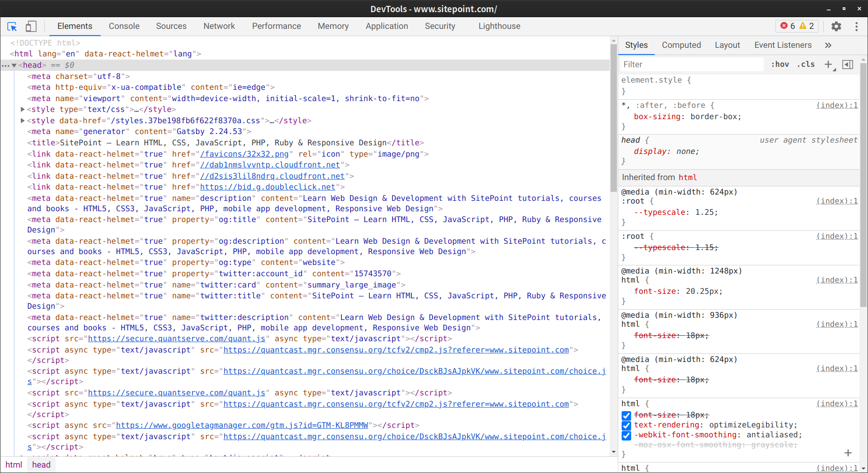Screen dimensions: 868x473
Task: Add a new style rule with plus icon
Action: 828,64
